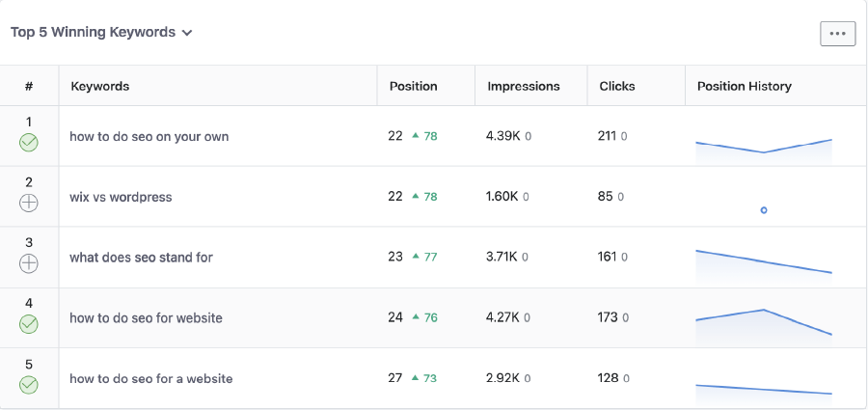This screenshot has height=410, width=868.
Task: Click position history sparkline for row 1
Action: (x=763, y=147)
